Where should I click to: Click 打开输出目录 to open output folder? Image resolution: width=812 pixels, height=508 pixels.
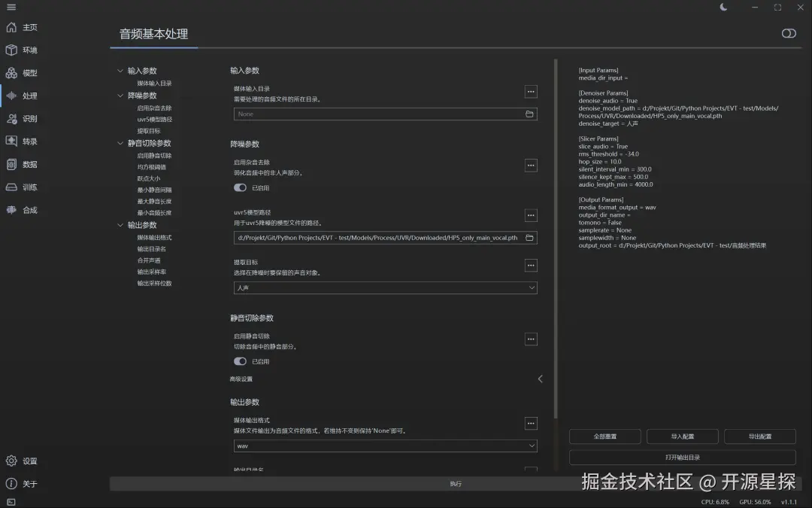click(x=682, y=458)
